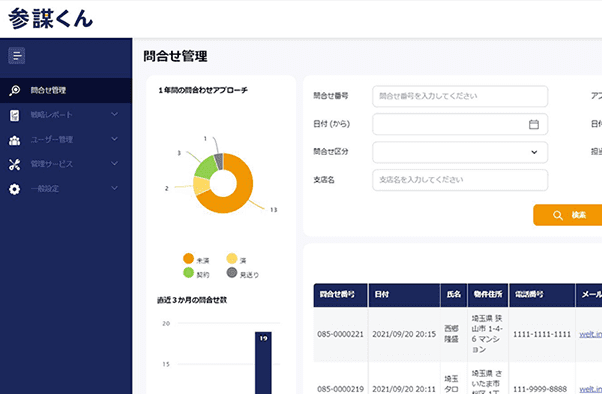This screenshot has height=394, width=602.
Task: Expand the 戦略レポート chevron
Action: pos(114,114)
